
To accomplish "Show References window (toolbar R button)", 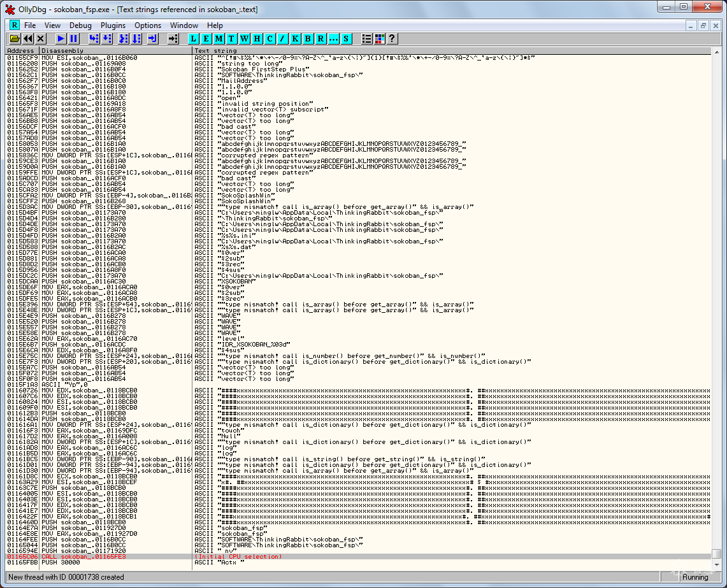I will [320, 39].
